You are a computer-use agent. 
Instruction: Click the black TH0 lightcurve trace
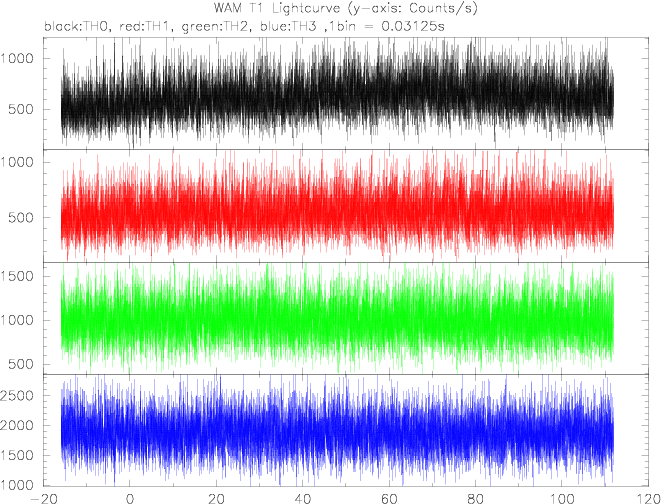(x=337, y=95)
